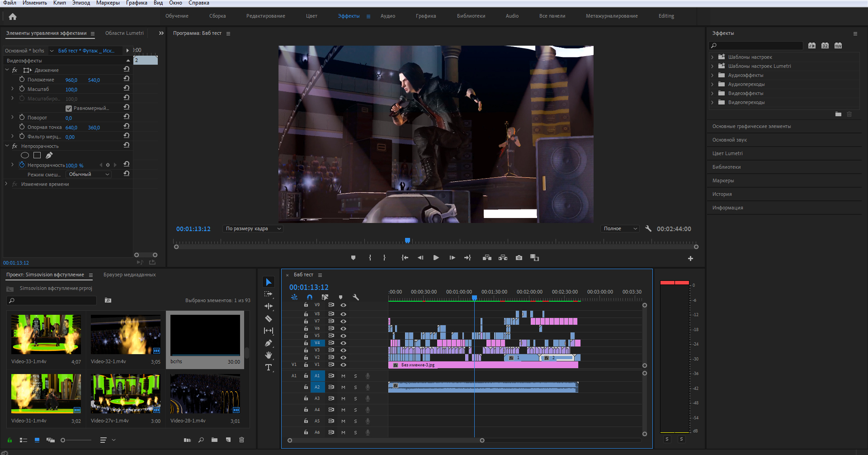Toggle the Равномерный (Uniform scale) checkbox

69,109
